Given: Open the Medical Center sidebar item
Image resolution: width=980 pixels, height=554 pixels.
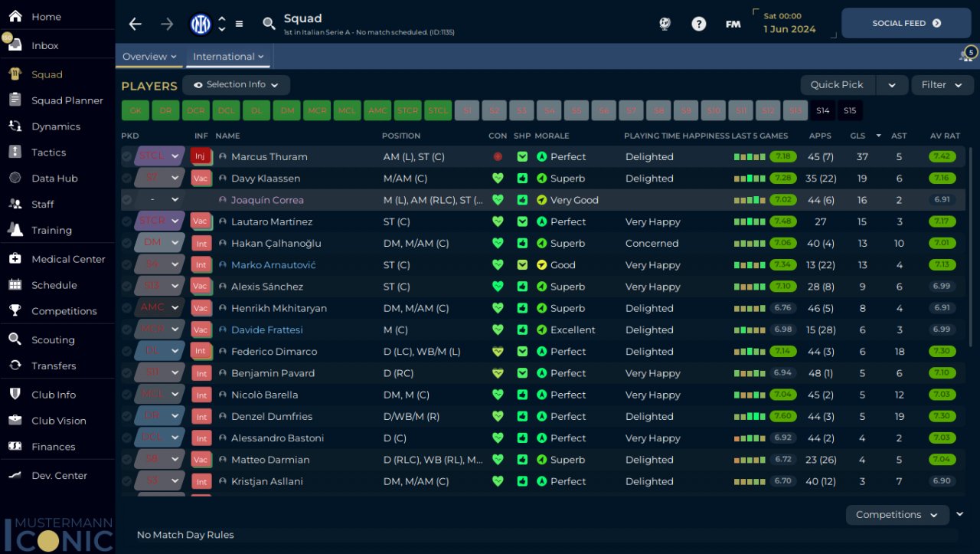Looking at the screenshot, I should pyautogui.click(x=68, y=259).
